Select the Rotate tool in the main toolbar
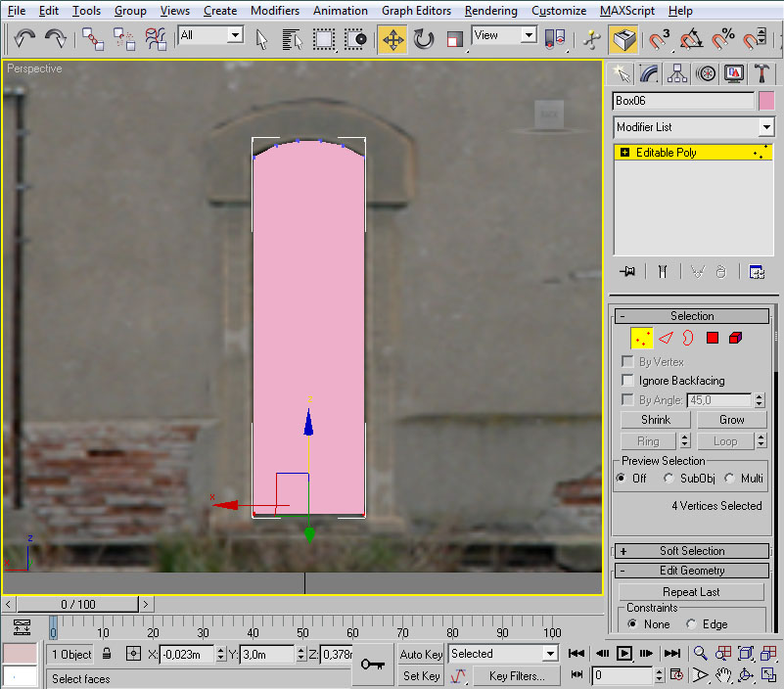The width and height of the screenshot is (784, 689). coord(424,39)
